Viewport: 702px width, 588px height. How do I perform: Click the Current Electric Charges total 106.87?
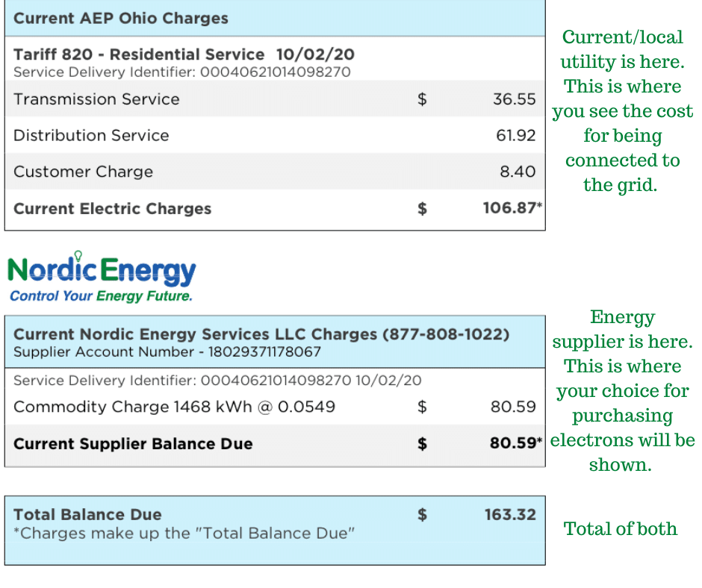coord(509,209)
